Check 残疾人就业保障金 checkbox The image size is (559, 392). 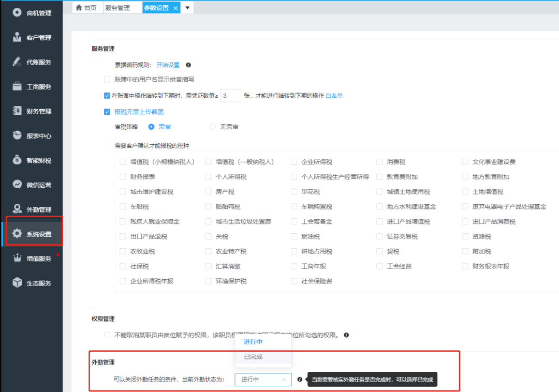[x=123, y=221]
